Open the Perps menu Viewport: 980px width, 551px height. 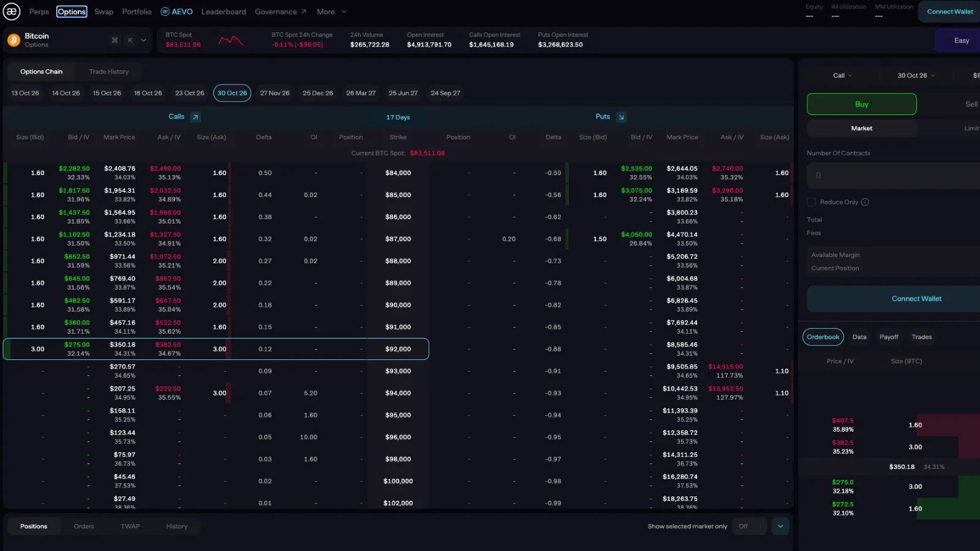[39, 12]
